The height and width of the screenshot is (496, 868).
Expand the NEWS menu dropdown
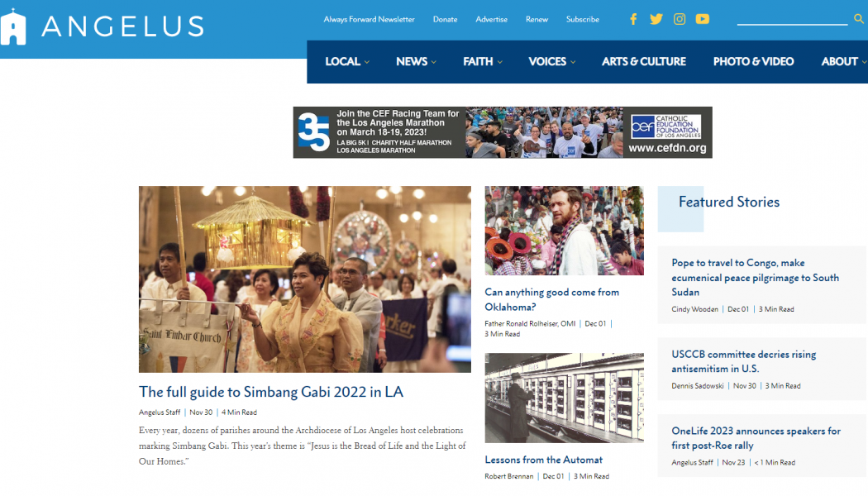[x=416, y=61]
